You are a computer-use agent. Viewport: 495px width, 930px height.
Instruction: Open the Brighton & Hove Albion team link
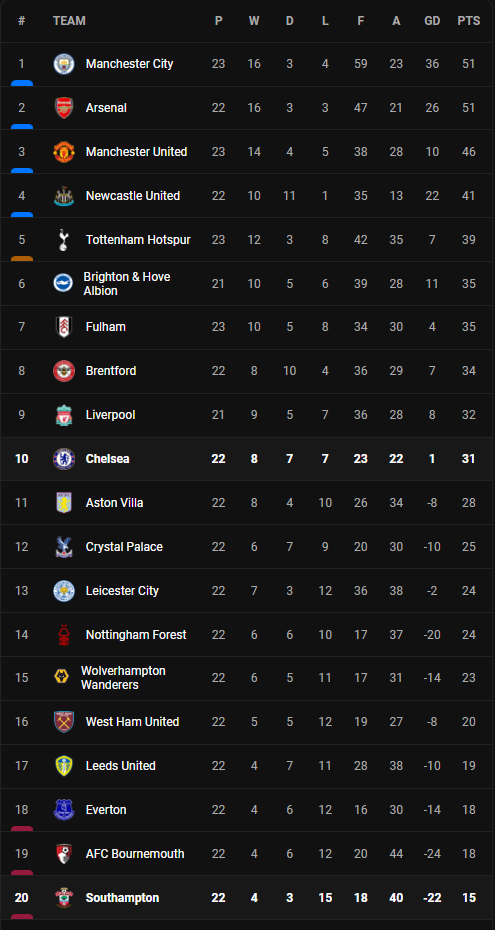pos(127,284)
